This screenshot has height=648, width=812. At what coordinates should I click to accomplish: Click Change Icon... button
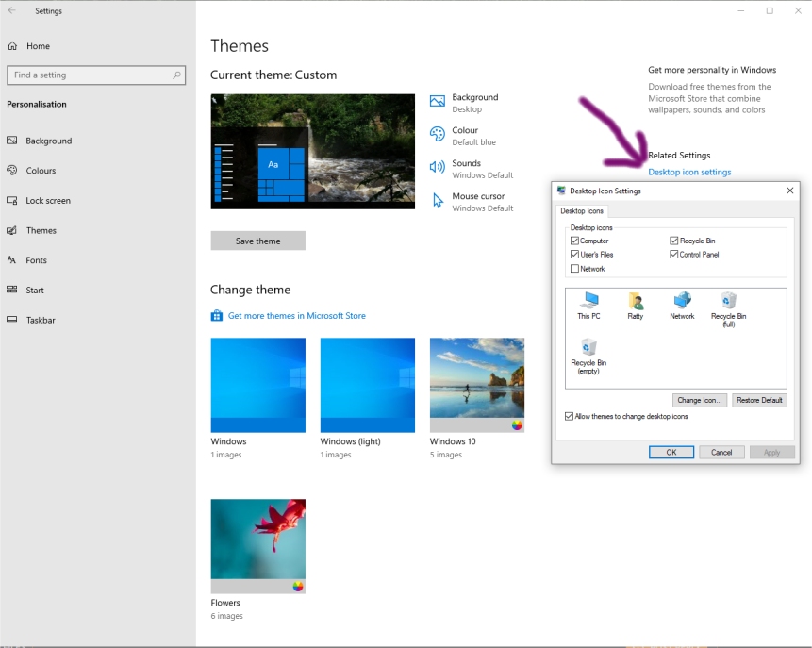click(700, 400)
